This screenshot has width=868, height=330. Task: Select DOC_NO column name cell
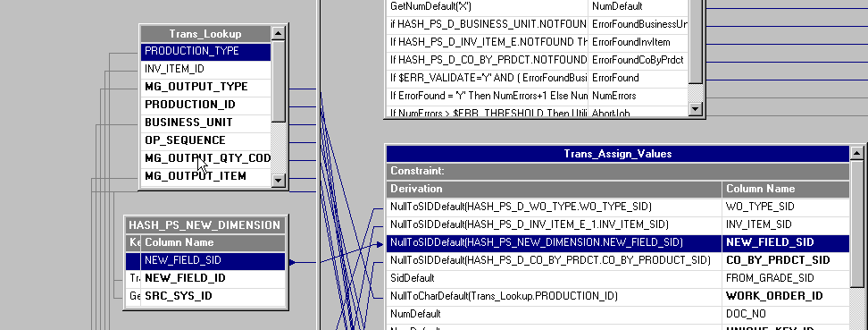pos(786,314)
